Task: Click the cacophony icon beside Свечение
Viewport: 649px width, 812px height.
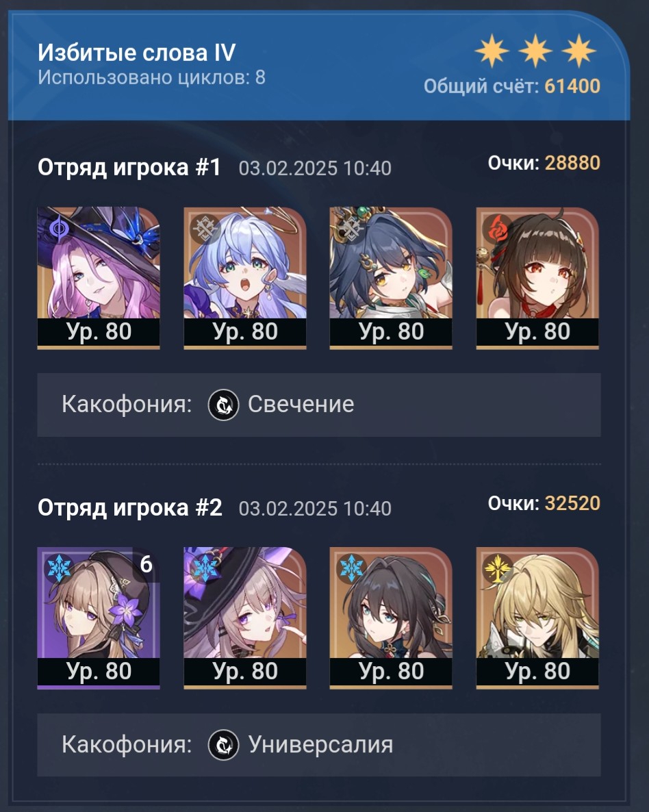Action: (x=223, y=405)
